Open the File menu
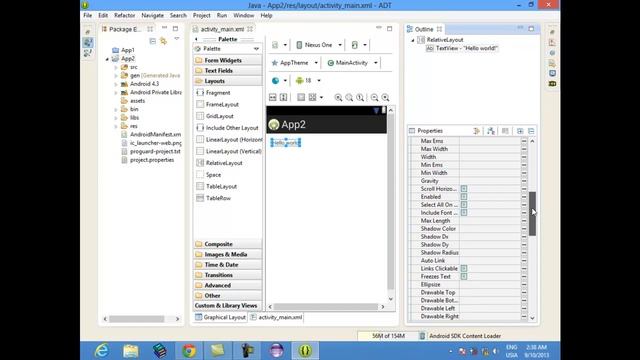Image resolution: width=640 pixels, height=360 pixels. [88, 16]
